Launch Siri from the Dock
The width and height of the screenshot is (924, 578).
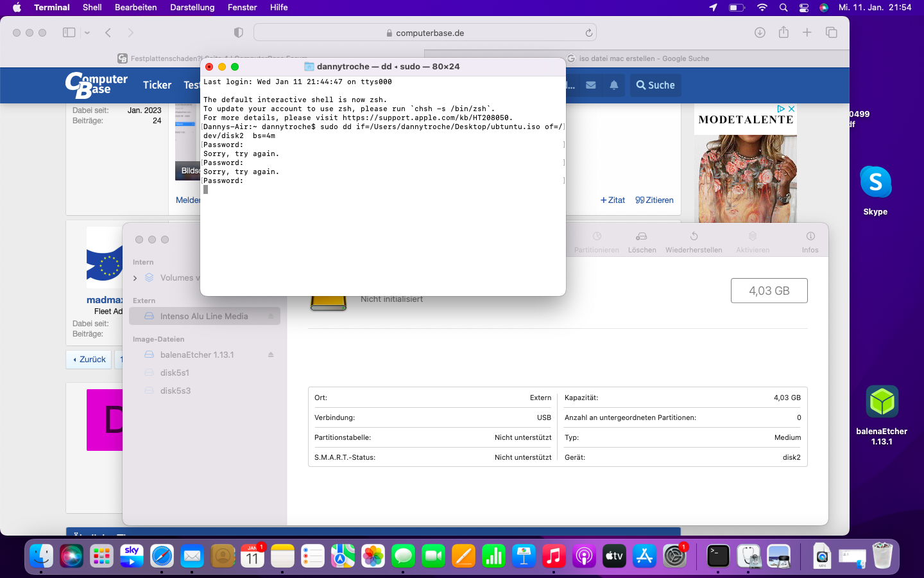click(x=71, y=556)
